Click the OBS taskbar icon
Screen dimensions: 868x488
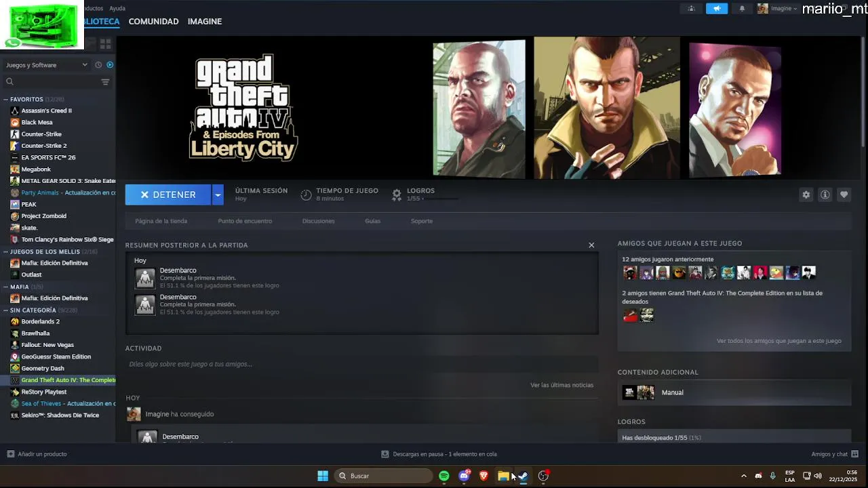543,476
